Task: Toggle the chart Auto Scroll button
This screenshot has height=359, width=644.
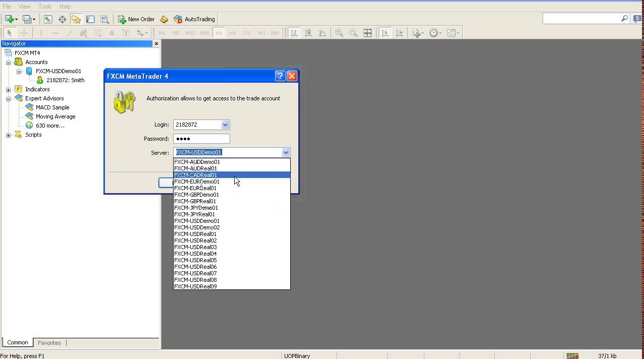Action: point(385,33)
